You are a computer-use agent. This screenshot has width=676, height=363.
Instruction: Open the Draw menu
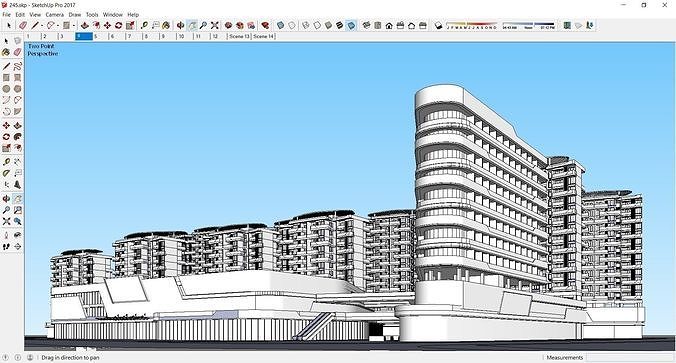coord(75,15)
